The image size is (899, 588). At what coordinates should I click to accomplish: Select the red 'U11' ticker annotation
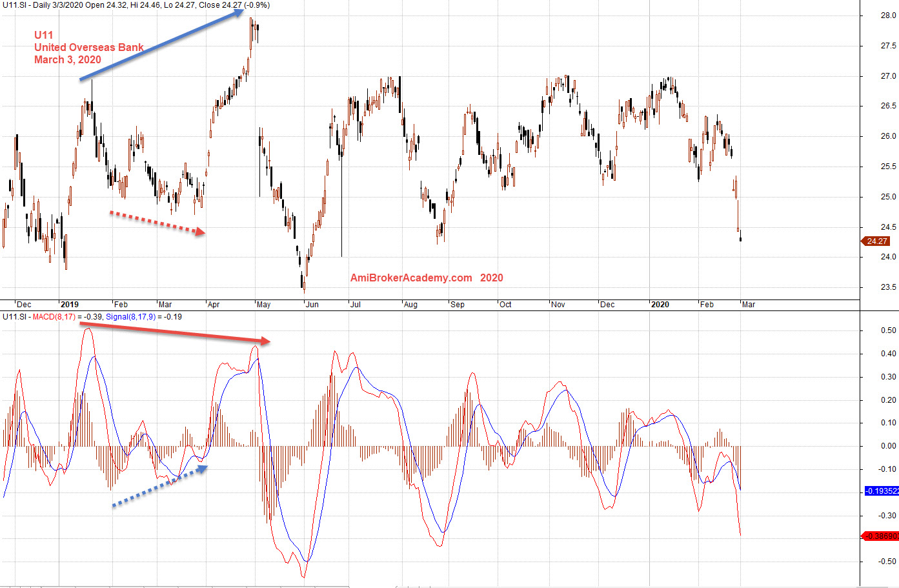click(x=43, y=35)
